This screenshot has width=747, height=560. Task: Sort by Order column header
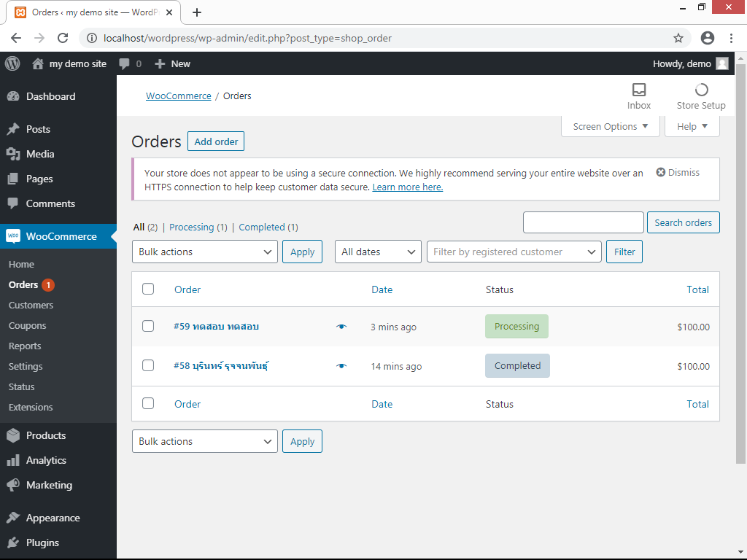tap(187, 289)
